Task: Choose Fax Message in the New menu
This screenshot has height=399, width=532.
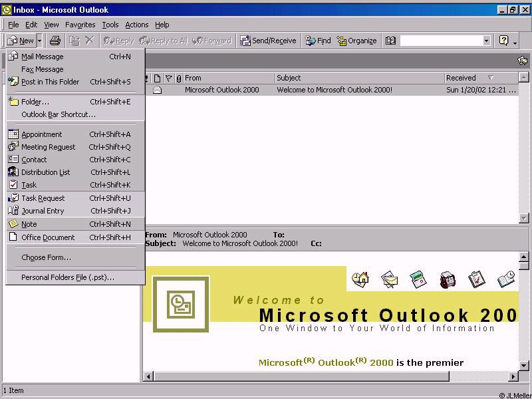Action: point(75,69)
